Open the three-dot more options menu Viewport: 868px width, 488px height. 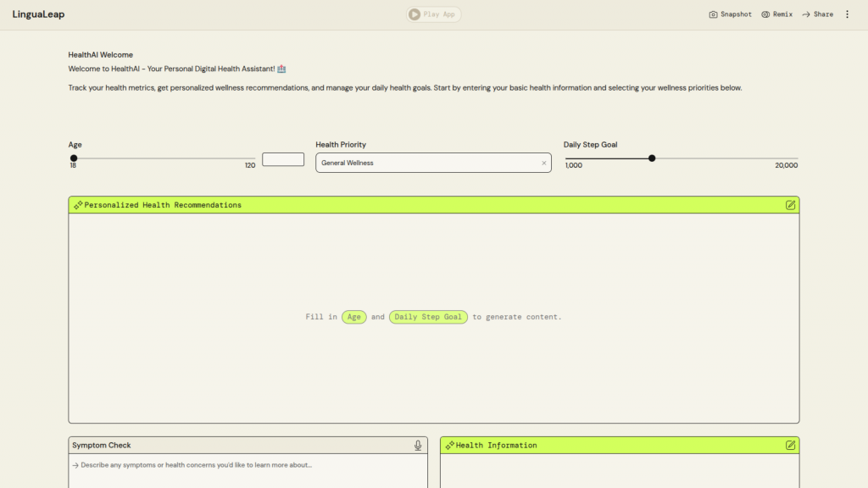point(847,14)
